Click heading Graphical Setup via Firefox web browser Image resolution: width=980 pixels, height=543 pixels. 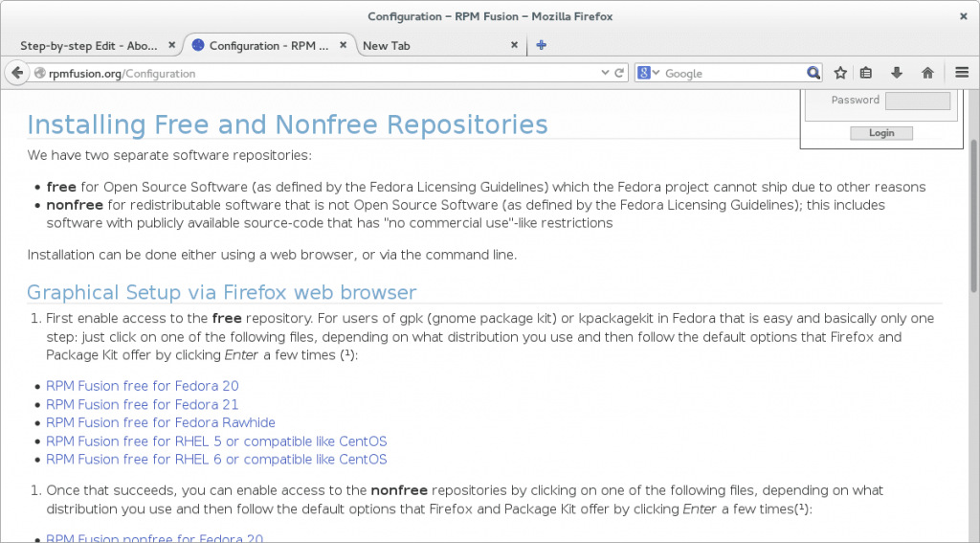click(222, 293)
